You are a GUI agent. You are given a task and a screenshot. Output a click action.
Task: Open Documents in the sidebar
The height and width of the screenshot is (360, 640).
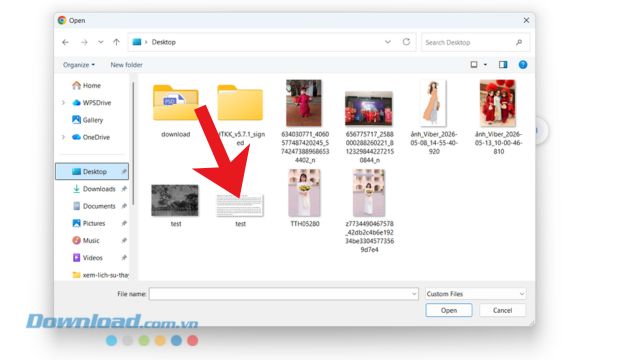94,206
